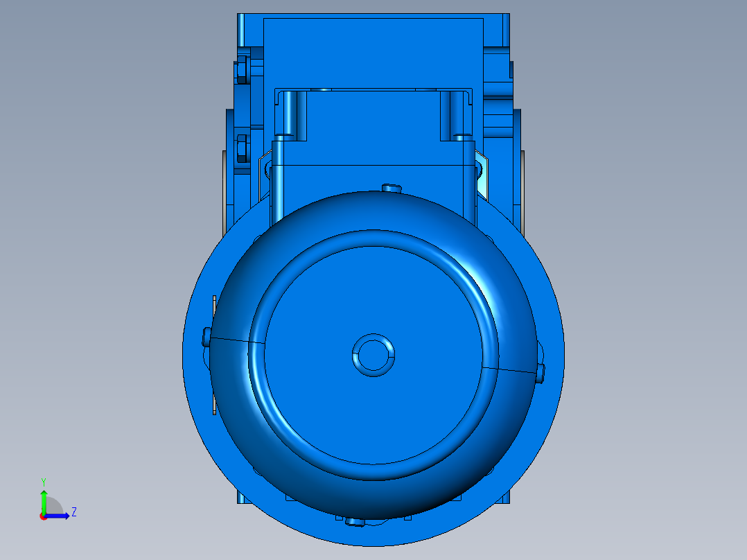Select the upper hex nut on the gearbox left side
Image resolution: width=747 pixels, height=560 pixels.
[242, 69]
